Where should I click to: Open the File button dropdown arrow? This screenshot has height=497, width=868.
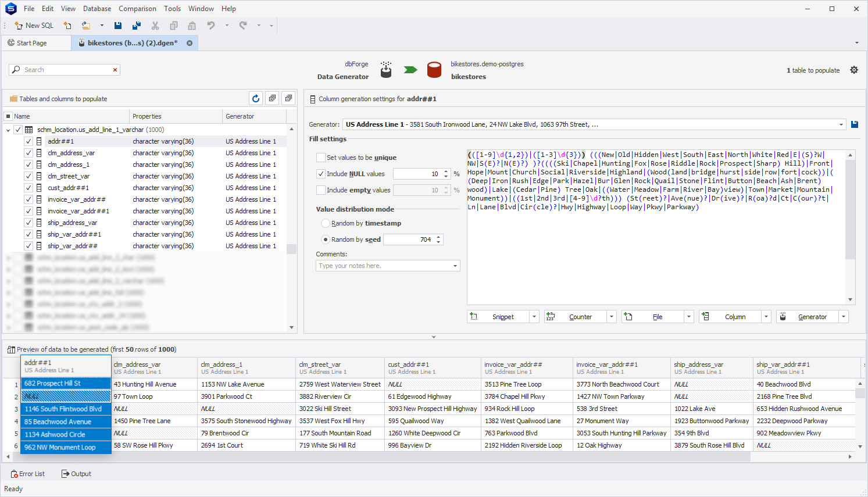tap(689, 317)
